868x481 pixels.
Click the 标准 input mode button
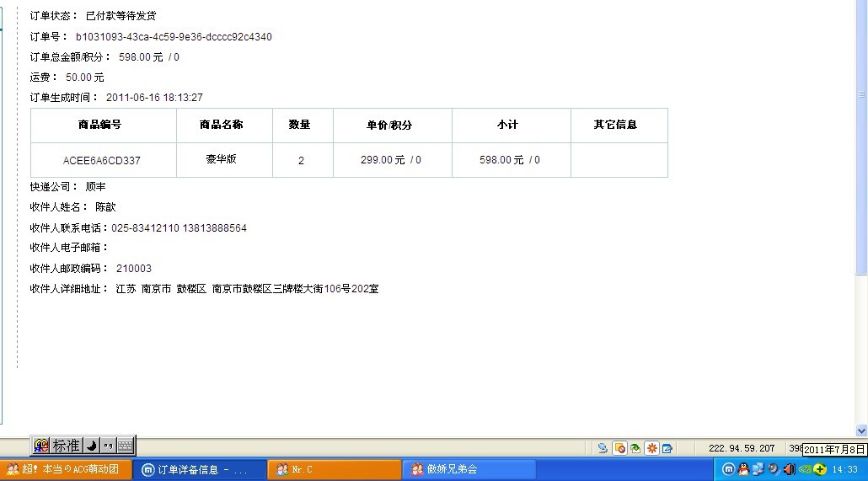pos(67,446)
